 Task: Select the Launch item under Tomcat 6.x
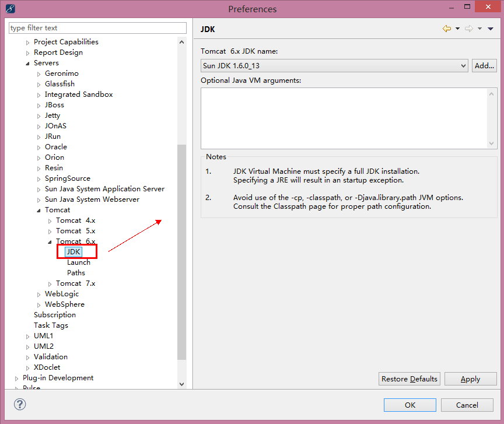coord(79,262)
